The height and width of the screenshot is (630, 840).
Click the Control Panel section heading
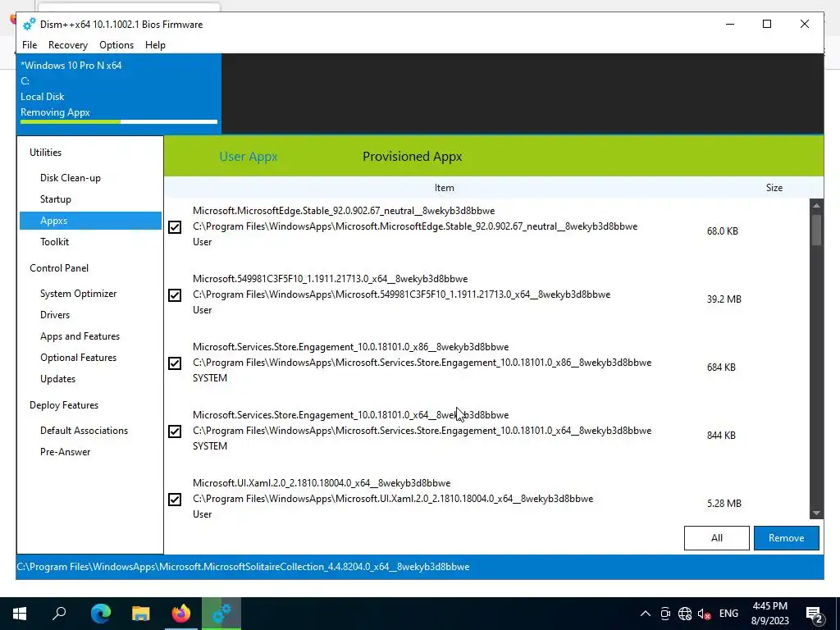[59, 268]
